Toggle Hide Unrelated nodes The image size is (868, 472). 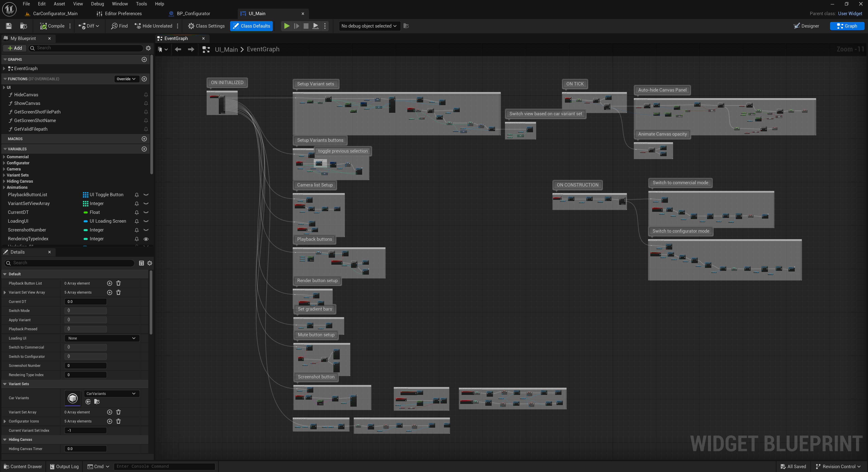(153, 26)
